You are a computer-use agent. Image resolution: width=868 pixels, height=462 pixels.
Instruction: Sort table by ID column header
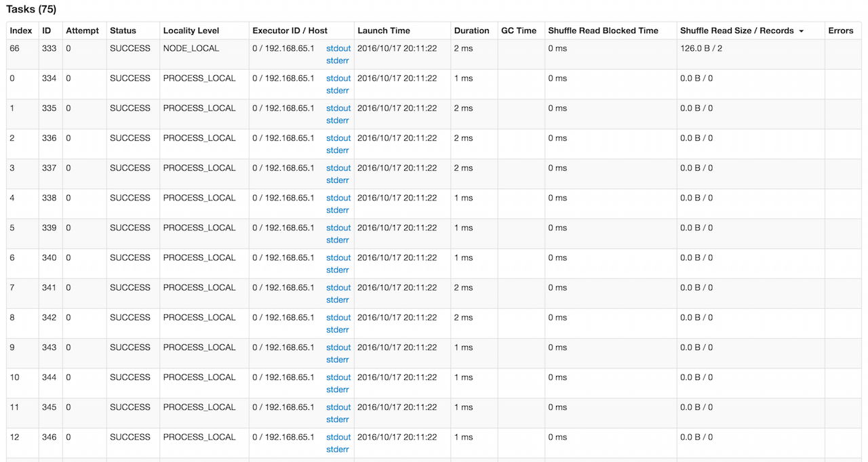pos(47,30)
